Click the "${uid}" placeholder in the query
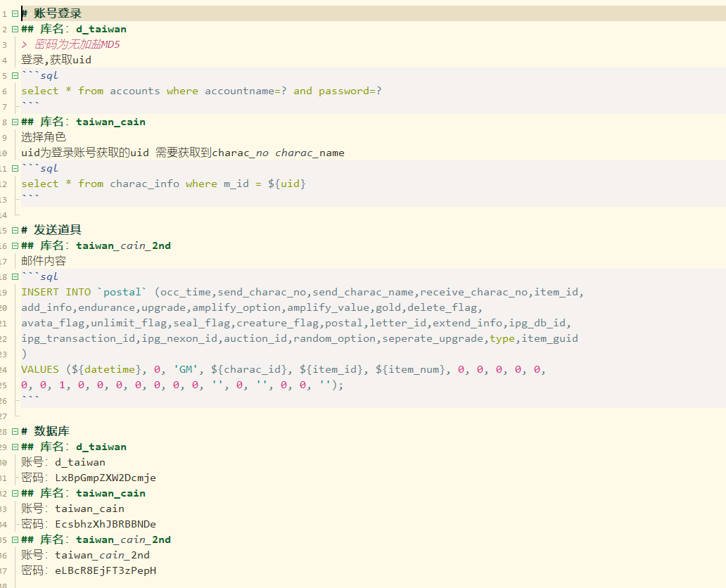 coord(288,183)
